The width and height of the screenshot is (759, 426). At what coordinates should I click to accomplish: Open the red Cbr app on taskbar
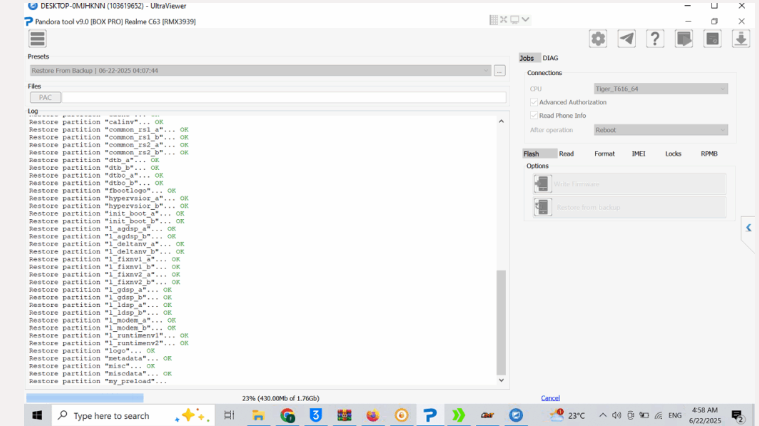coord(487,415)
